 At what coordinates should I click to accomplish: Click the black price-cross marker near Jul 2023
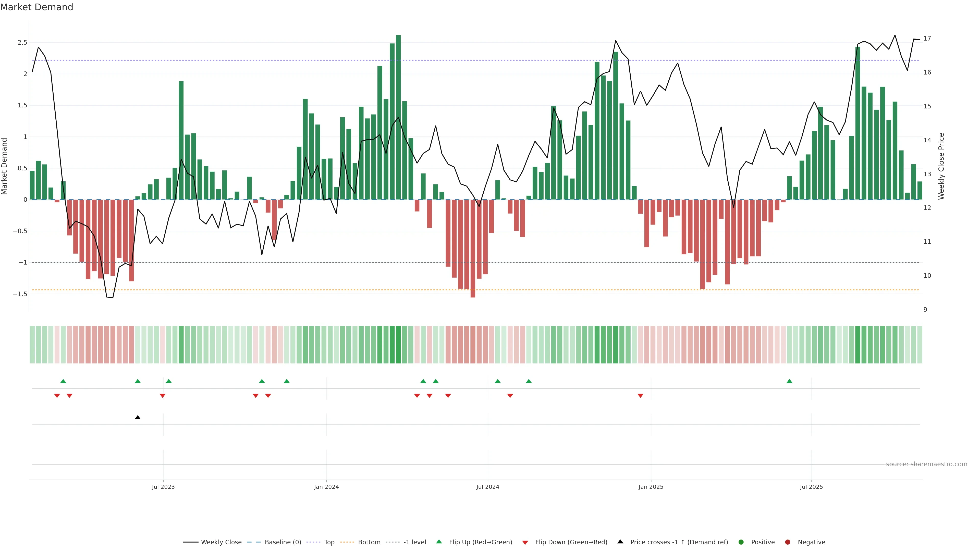[x=138, y=418]
